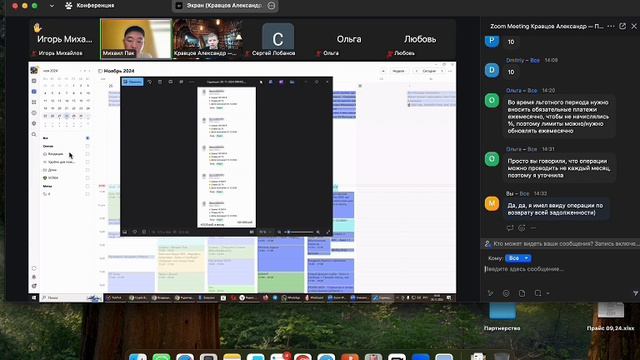Click zoom-in magnifier in the viewer

coord(318,232)
